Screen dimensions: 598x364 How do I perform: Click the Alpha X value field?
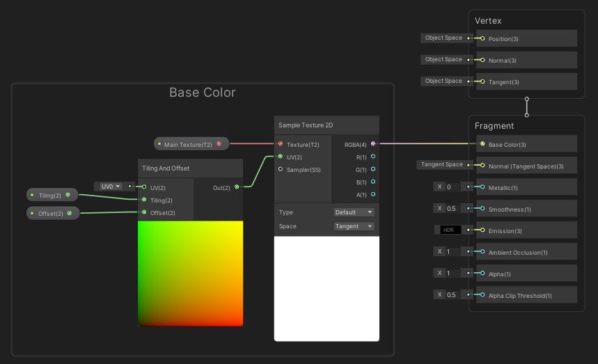click(453, 274)
